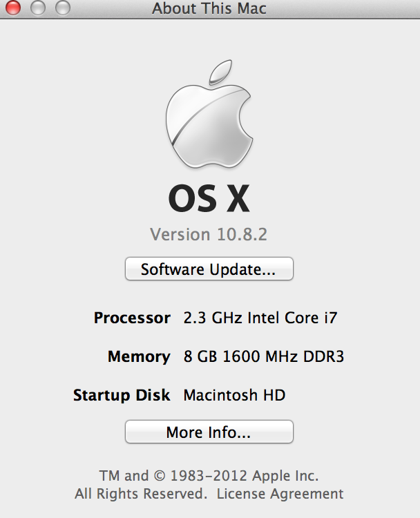Click the large OS X heading
This screenshot has width=420, height=518.
209,200
